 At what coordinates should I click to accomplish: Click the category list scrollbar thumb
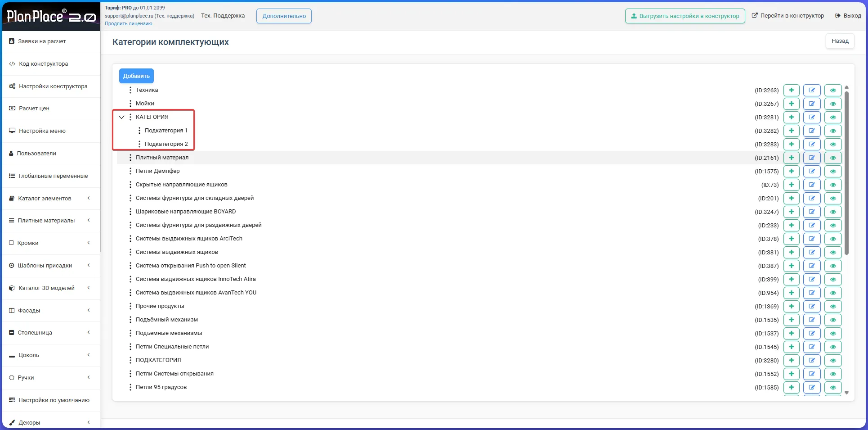846,173
